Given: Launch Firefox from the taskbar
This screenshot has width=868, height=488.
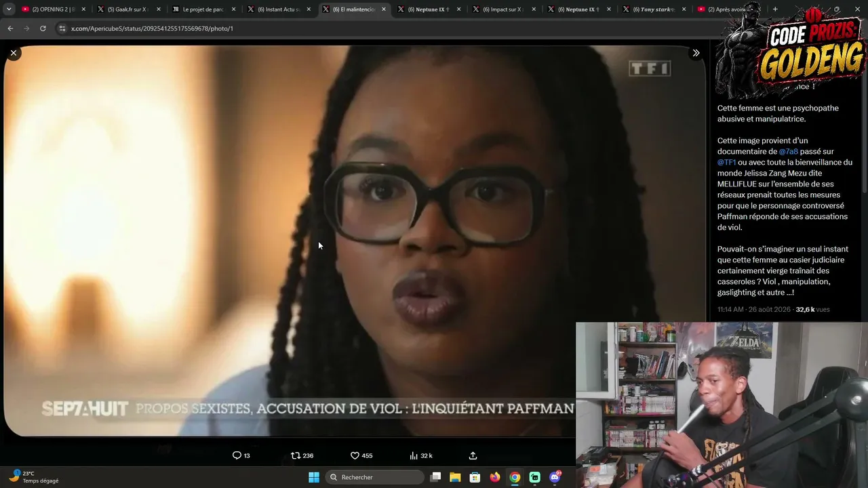Looking at the screenshot, I should [495, 477].
